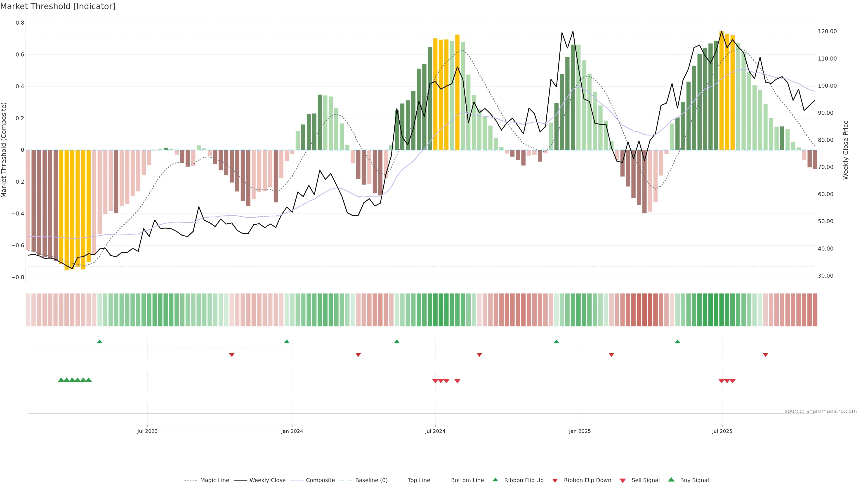Screen dimensions: 868x488
Task: Click the Magic Line legend entry
Action: coord(214,480)
